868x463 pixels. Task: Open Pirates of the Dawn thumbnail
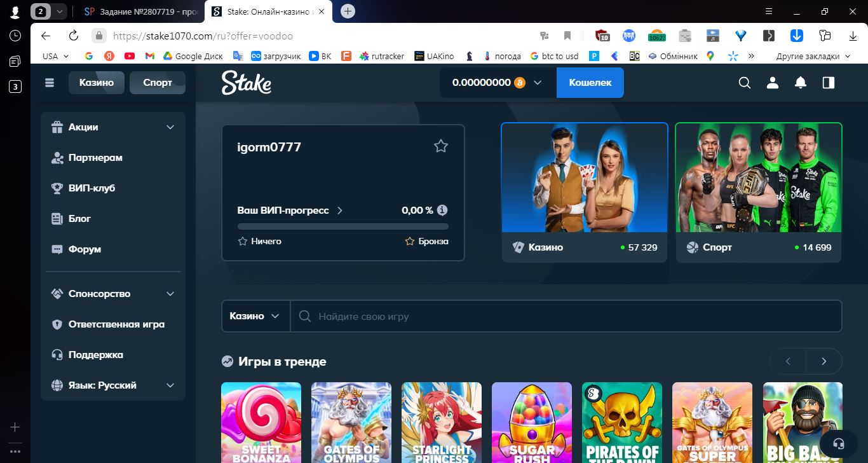tap(622, 422)
